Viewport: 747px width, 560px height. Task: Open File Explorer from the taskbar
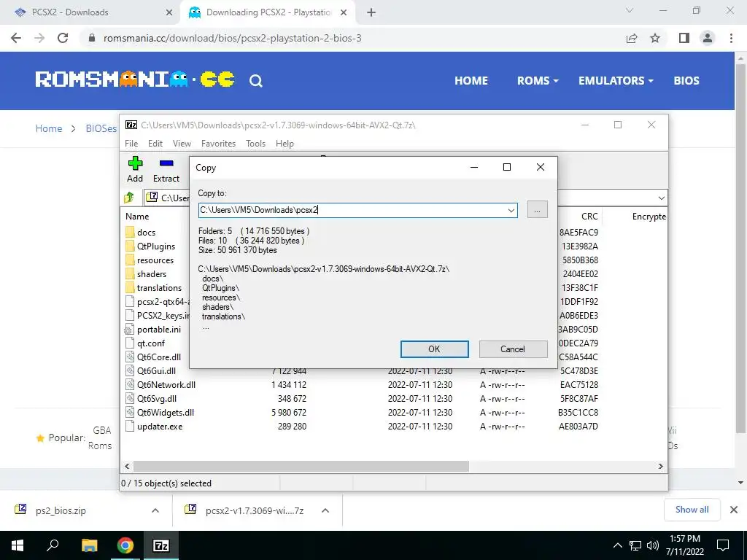(x=89, y=545)
